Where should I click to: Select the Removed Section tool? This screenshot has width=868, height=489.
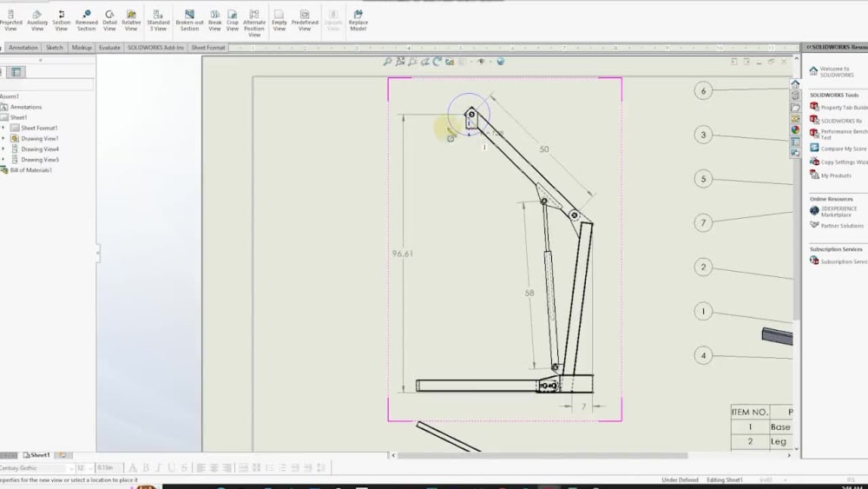[x=86, y=21]
